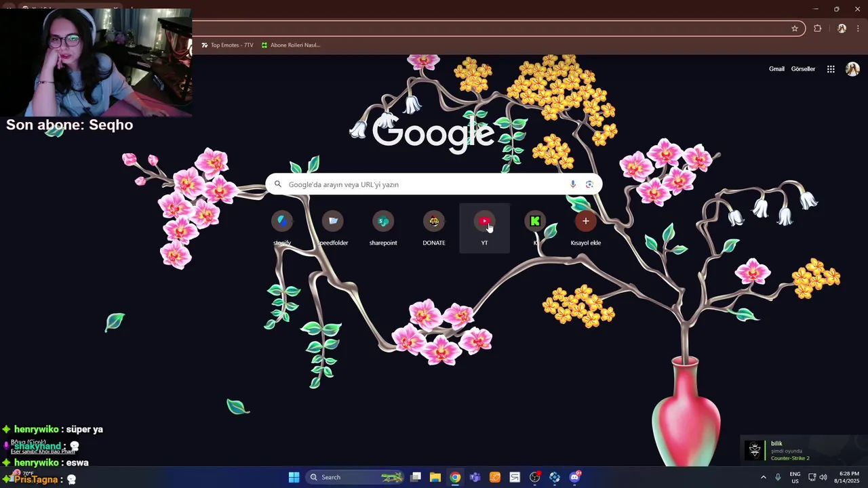Start voice search with microphone icon
This screenshot has height=488, width=868.
573,184
